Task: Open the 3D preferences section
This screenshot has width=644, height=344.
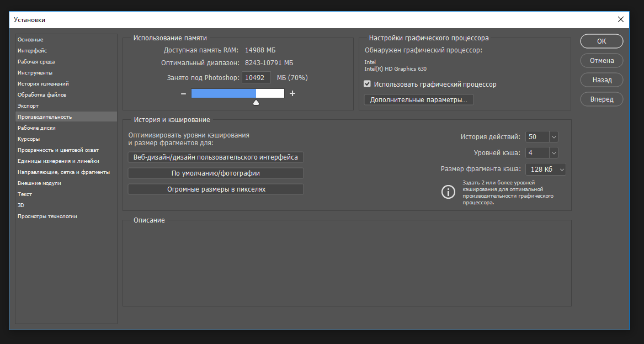Action: (66, 205)
